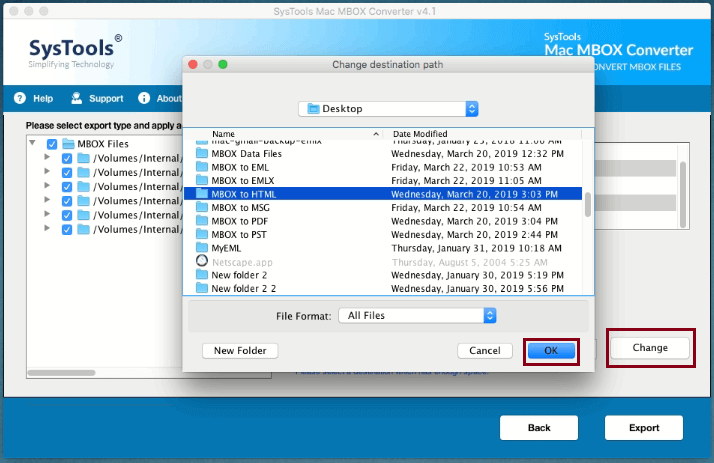
Task: Click the MyEML folder icon
Action: point(202,248)
